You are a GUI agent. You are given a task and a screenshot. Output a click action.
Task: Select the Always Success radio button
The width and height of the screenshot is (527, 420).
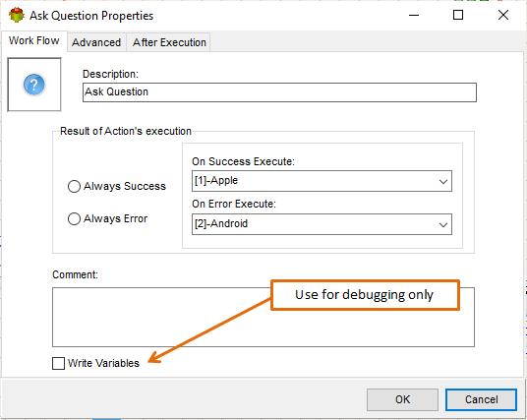(x=74, y=186)
